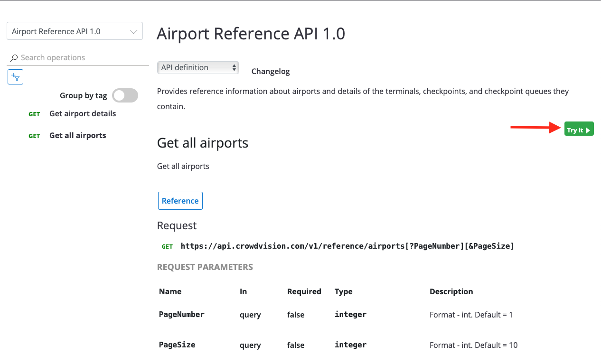This screenshot has height=364, width=601.
Task: Click the request URL for airports endpoint
Action: point(347,246)
